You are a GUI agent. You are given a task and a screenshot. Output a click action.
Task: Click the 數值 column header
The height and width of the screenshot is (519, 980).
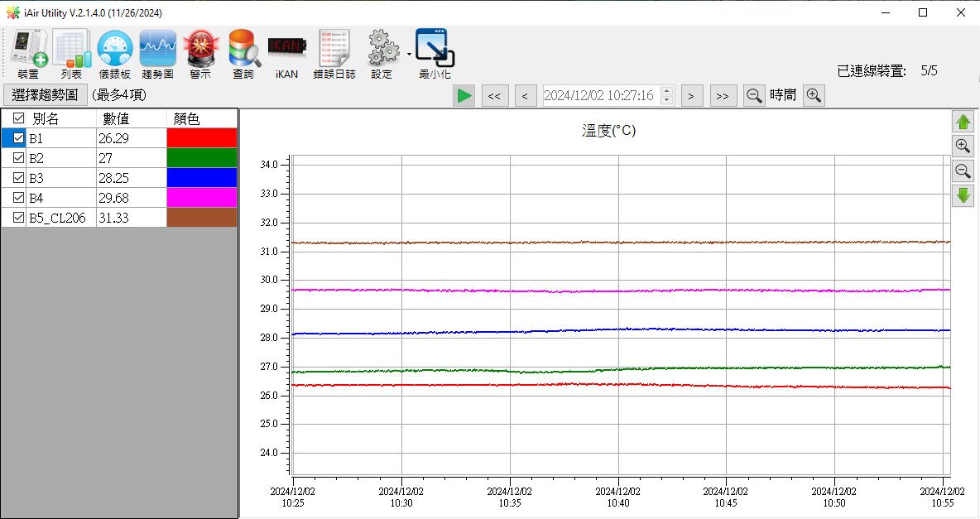132,118
